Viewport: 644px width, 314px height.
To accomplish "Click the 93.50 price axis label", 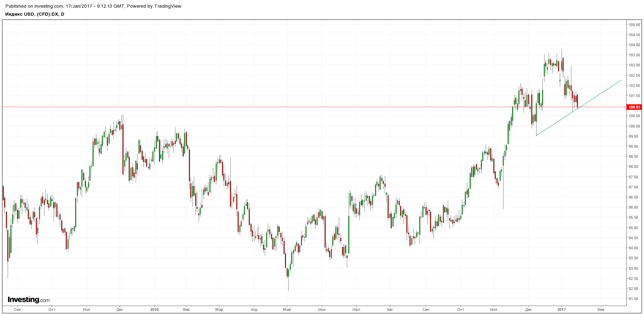I will click(633, 258).
